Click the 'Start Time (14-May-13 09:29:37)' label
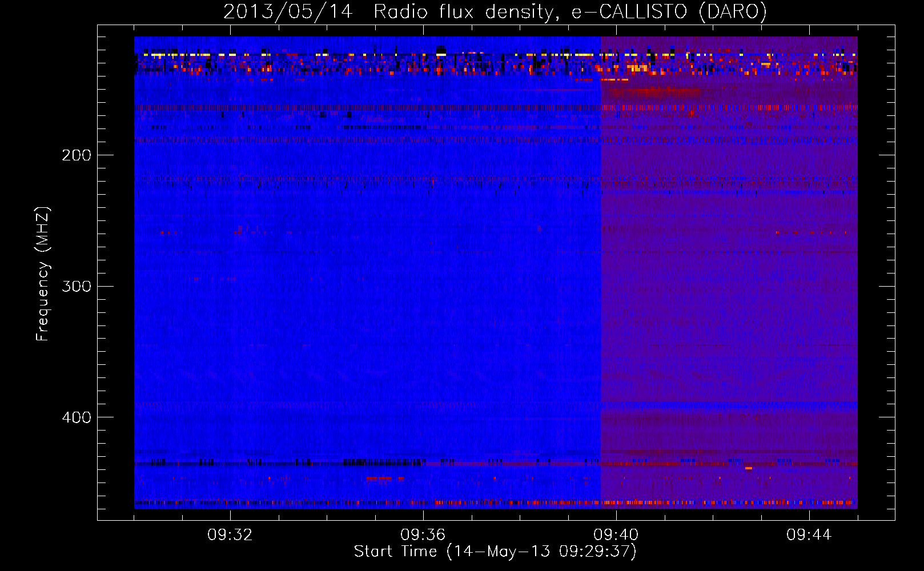Image resolution: width=924 pixels, height=571 pixels. [495, 552]
